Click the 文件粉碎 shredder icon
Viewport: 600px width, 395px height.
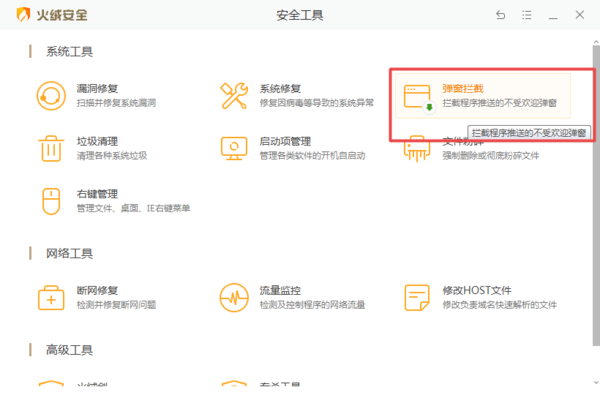pyautogui.click(x=416, y=149)
